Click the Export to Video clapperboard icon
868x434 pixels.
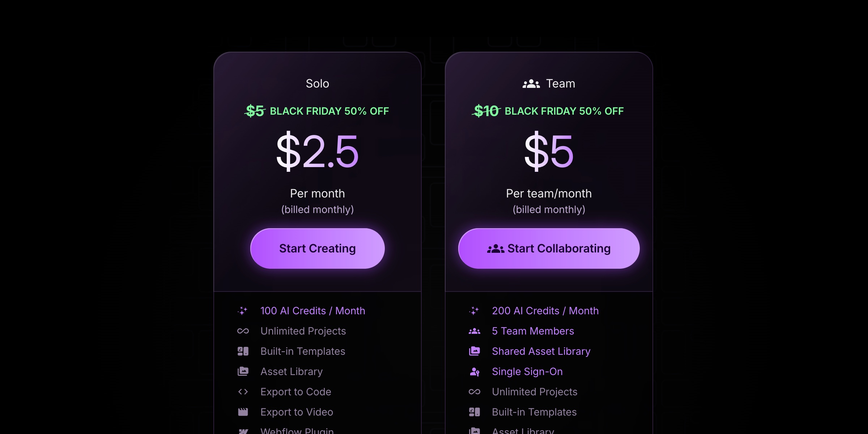tap(243, 412)
